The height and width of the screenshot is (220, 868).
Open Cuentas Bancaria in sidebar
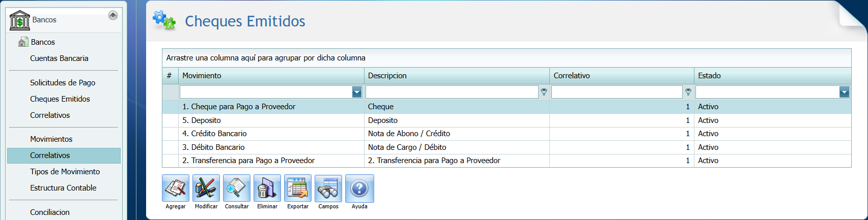pos(59,58)
